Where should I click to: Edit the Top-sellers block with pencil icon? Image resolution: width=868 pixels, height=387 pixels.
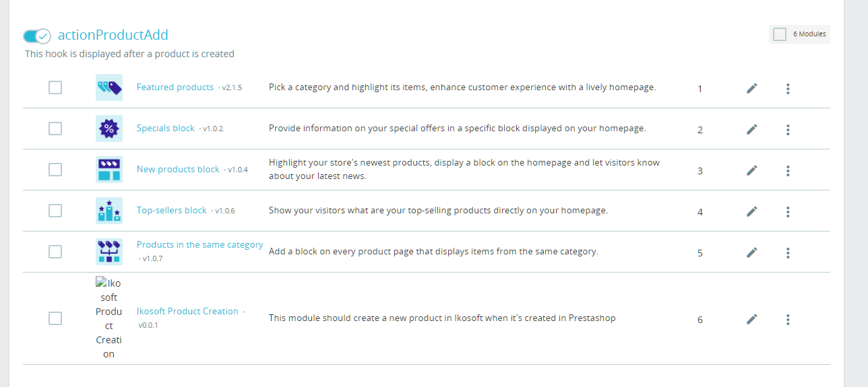pos(752,211)
